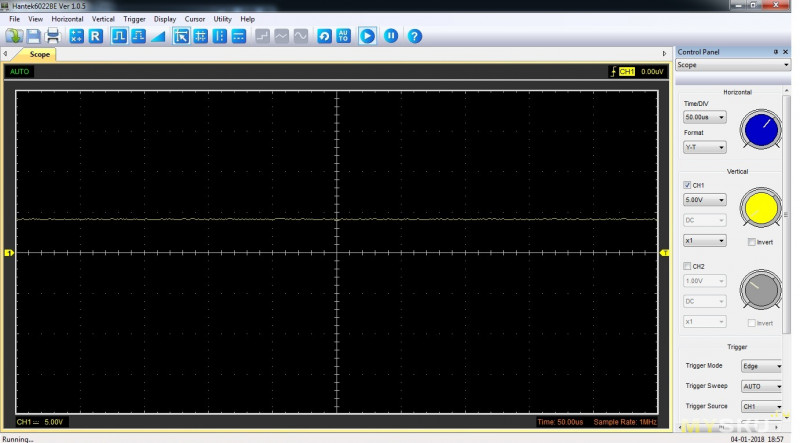Open the Horizontal menu
The height and width of the screenshot is (443, 800).
click(67, 19)
